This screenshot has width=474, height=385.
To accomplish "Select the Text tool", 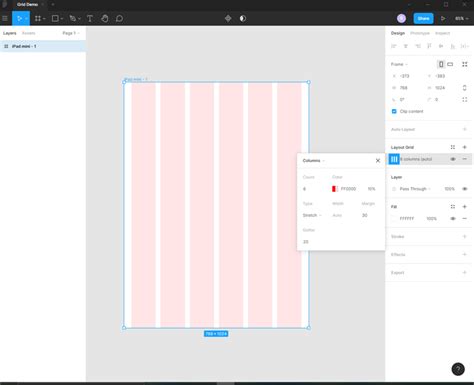I will point(90,18).
